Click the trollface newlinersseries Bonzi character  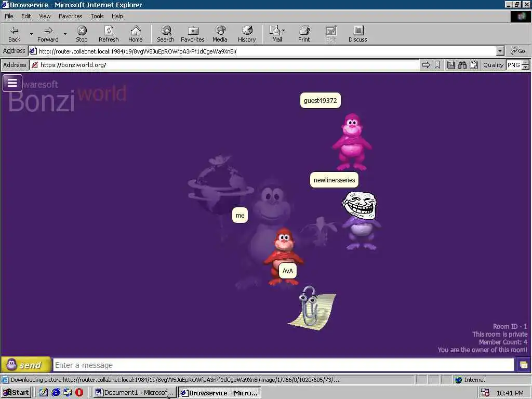click(361, 220)
